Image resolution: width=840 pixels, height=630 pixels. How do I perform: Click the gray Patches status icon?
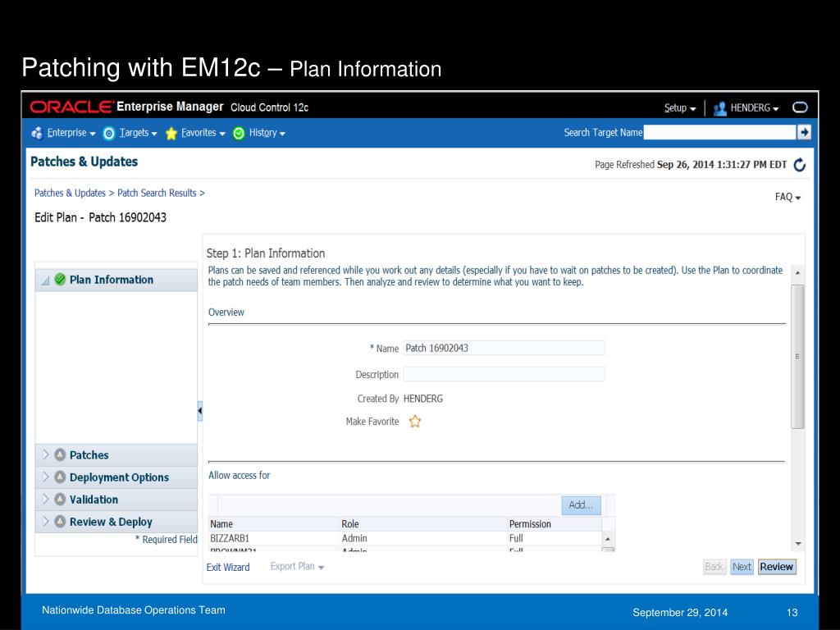point(60,454)
